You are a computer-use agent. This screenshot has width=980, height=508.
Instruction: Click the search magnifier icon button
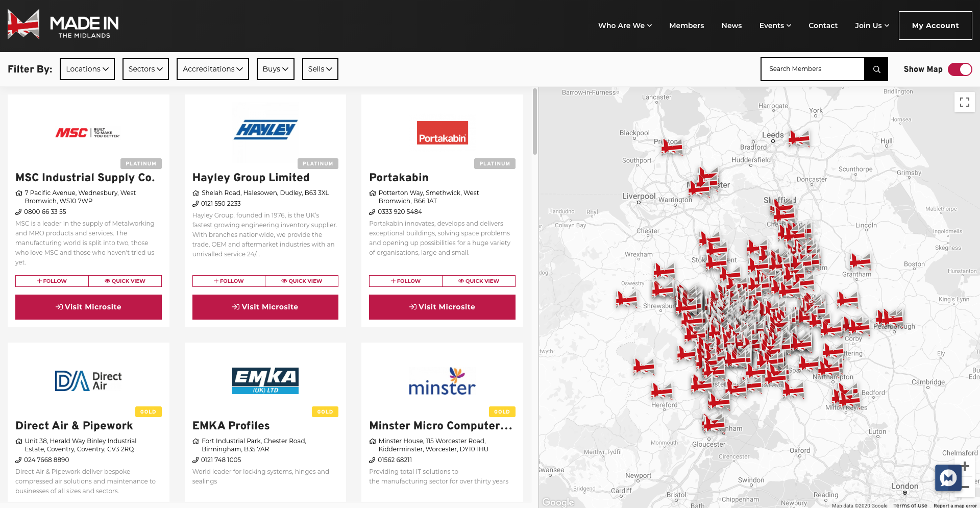point(876,69)
